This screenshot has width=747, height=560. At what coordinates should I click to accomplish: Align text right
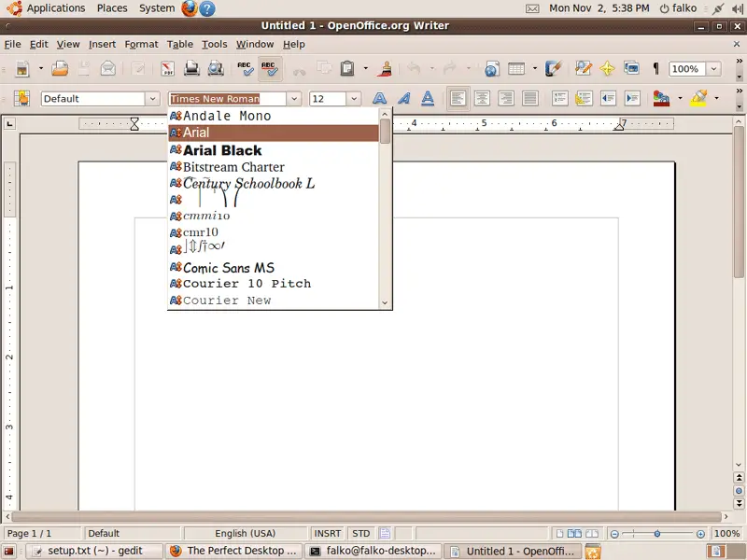click(506, 99)
